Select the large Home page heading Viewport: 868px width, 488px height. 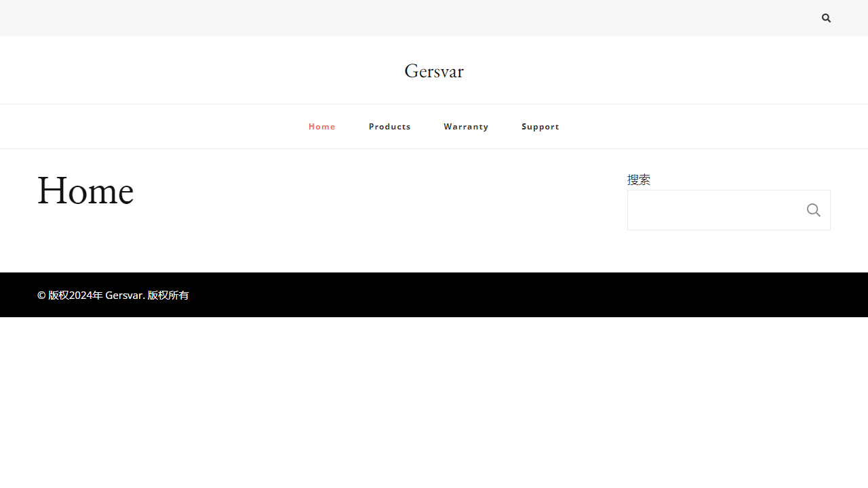coord(85,190)
